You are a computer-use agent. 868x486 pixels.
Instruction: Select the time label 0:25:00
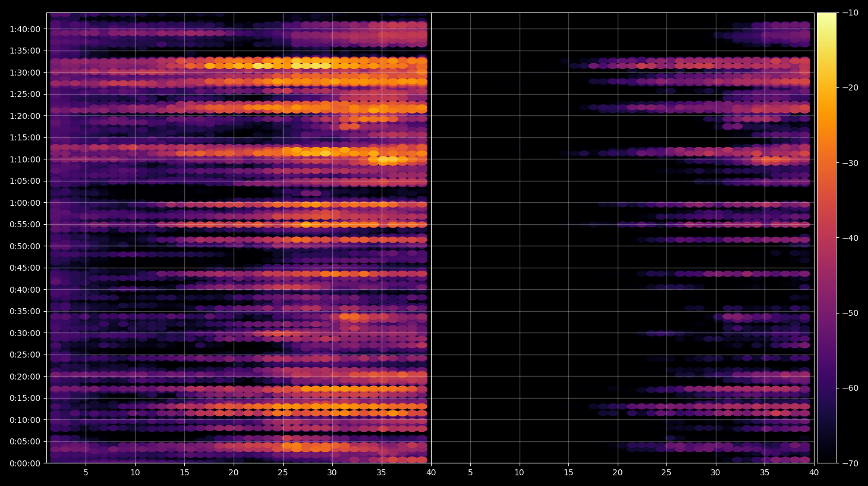tap(25, 355)
